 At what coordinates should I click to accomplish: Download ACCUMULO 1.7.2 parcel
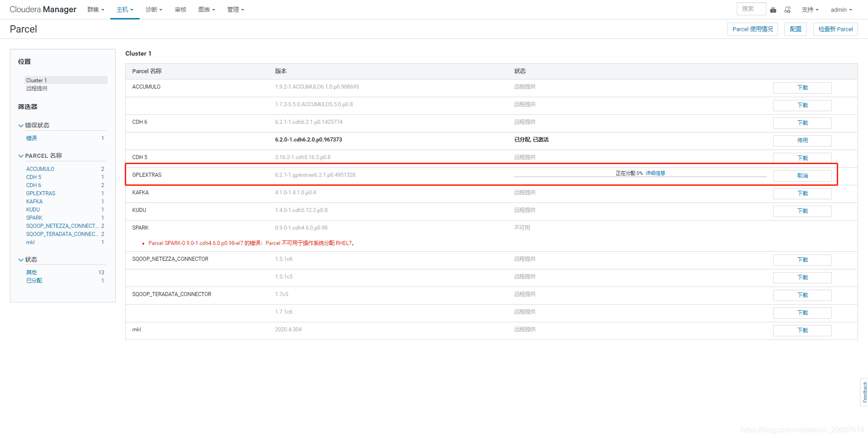point(802,105)
